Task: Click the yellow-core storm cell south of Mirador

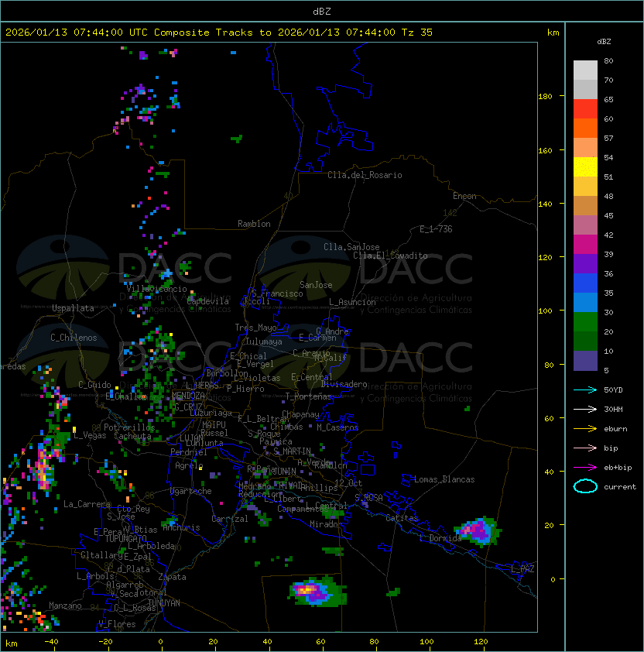Action: [316, 592]
